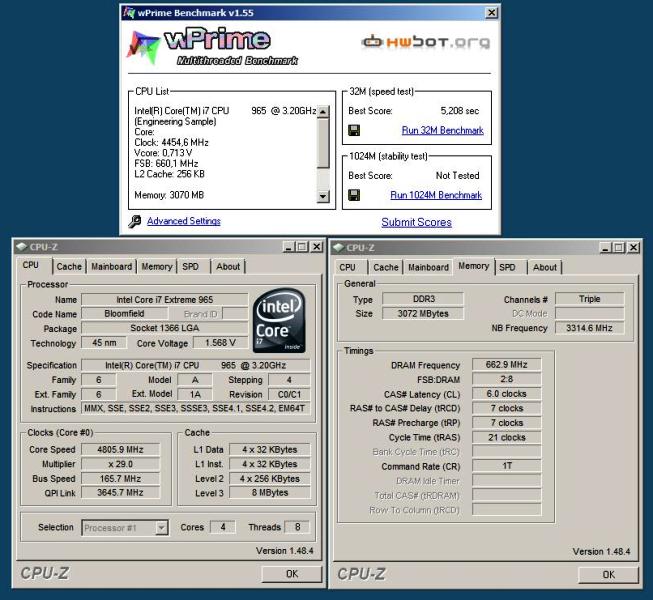Screen dimensions: 653x600
Task: Click wPrime title bar application icon
Action: 129,12
